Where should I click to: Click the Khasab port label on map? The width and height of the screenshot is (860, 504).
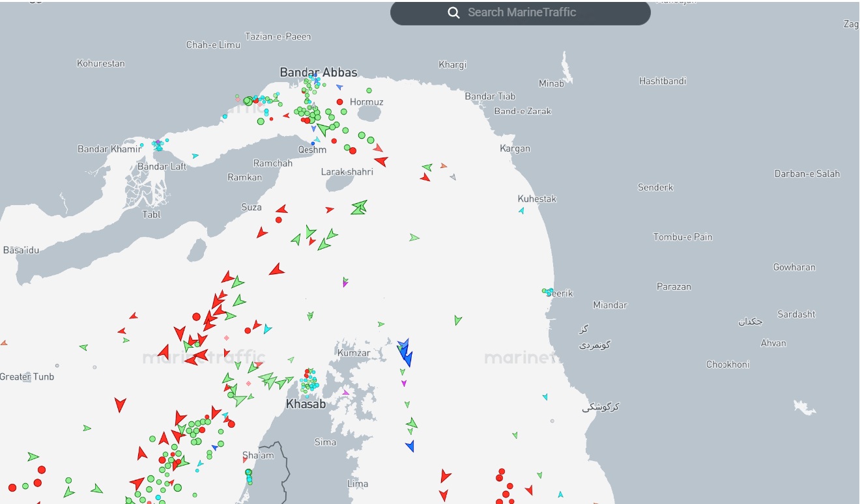(306, 404)
